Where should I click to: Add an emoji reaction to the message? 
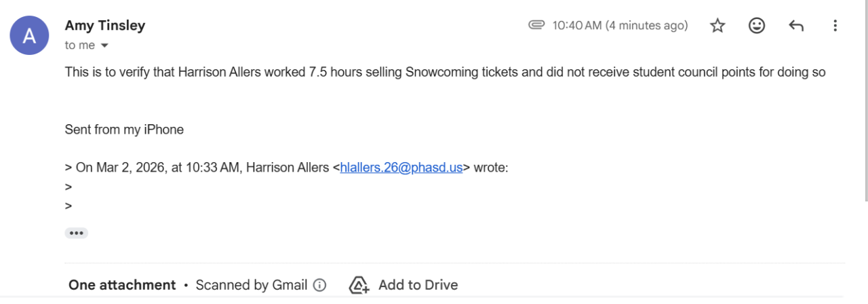(x=757, y=26)
